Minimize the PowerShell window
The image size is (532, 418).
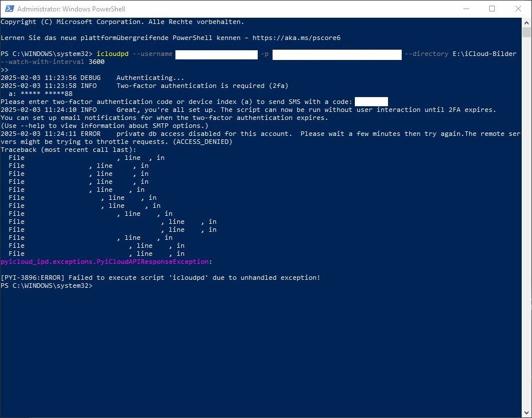tap(466, 9)
